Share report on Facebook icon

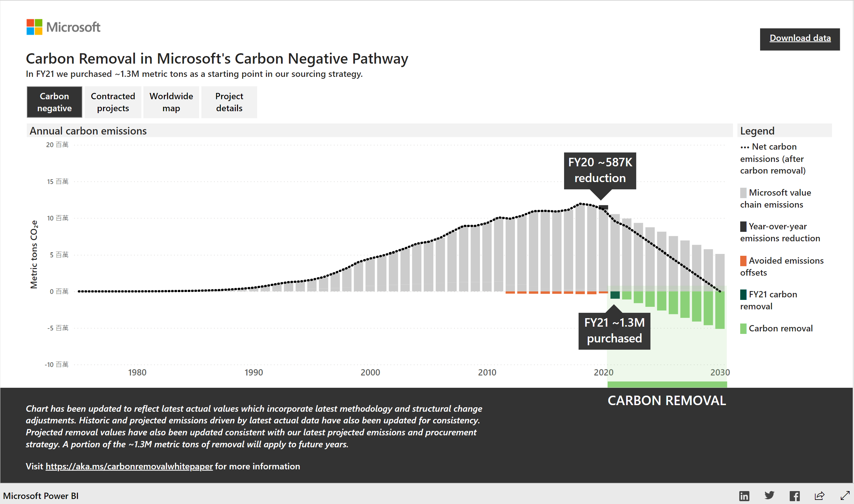[794, 496]
